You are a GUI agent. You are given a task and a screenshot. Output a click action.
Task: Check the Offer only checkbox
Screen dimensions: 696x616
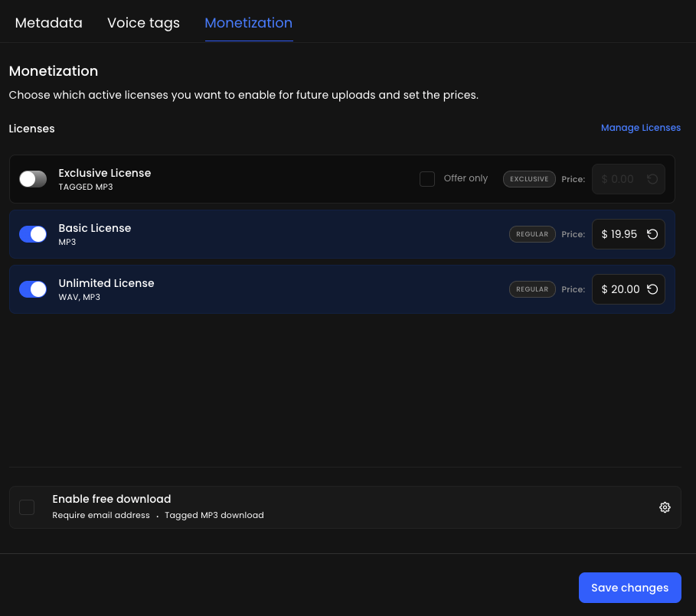[x=427, y=179]
